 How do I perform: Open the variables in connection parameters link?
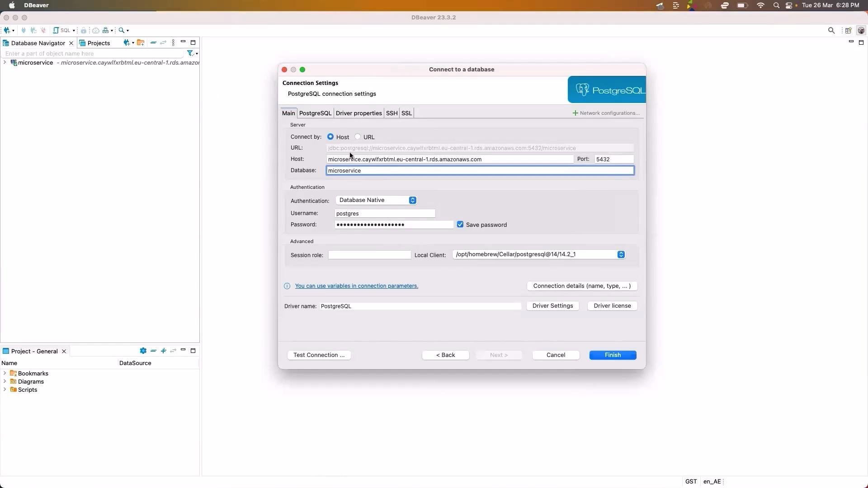(x=357, y=286)
